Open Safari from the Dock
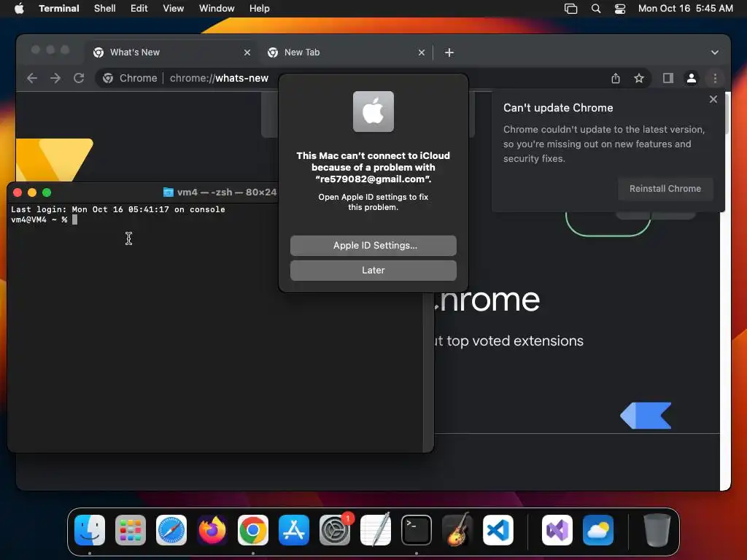747x560 pixels. tap(171, 530)
